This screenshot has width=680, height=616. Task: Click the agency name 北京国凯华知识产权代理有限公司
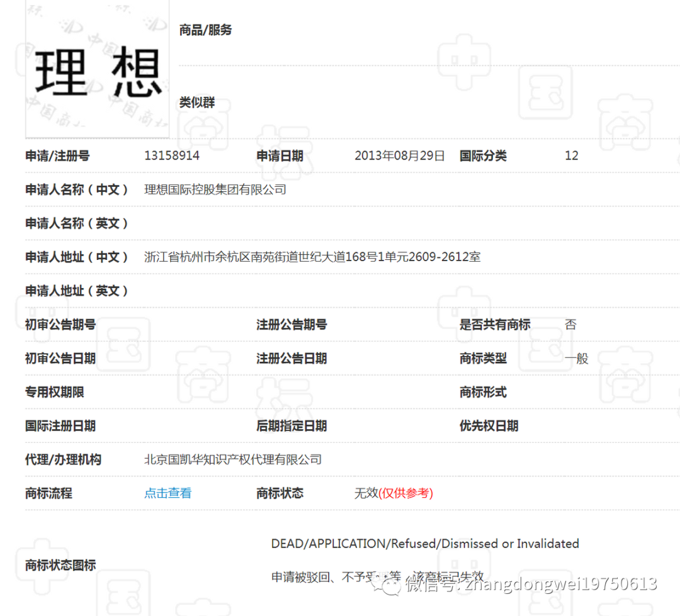click(233, 459)
